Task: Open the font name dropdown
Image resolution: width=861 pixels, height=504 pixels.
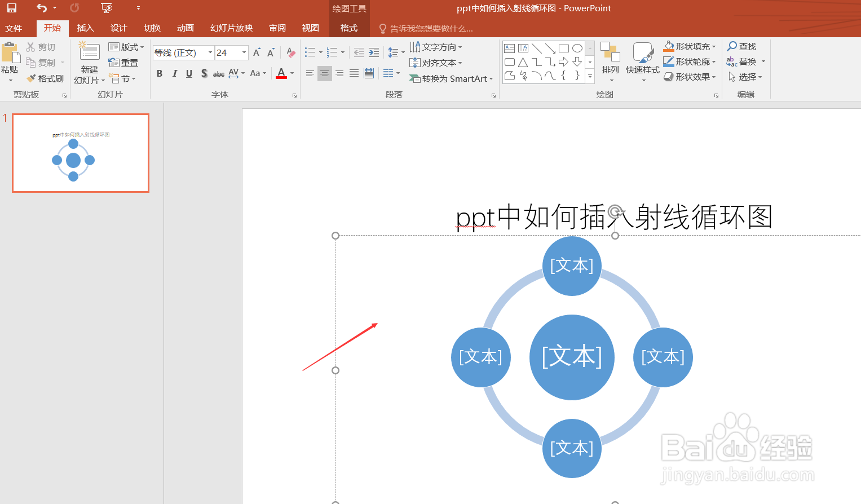Action: coord(210,52)
